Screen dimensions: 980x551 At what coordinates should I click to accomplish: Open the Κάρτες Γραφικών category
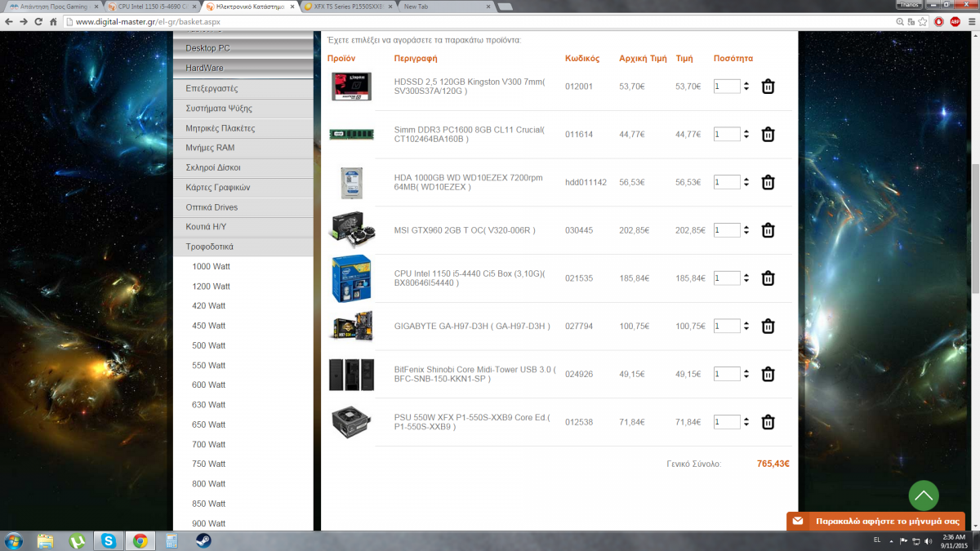243,187
